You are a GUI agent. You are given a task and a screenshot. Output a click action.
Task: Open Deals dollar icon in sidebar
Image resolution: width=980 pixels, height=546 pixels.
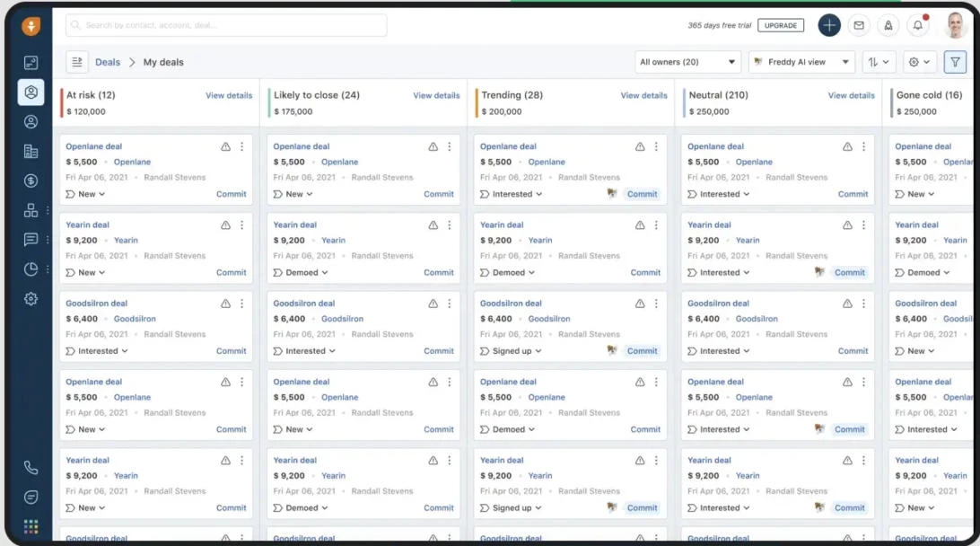(x=31, y=181)
